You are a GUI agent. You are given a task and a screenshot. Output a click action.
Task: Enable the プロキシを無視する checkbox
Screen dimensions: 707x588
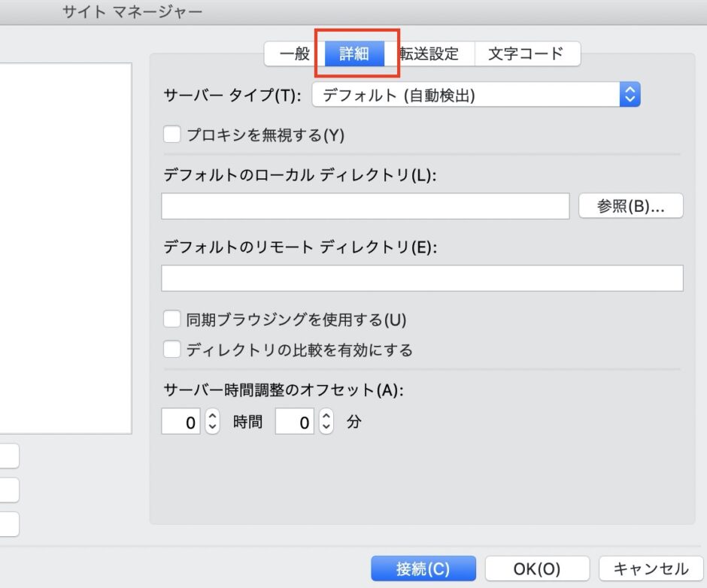click(172, 135)
